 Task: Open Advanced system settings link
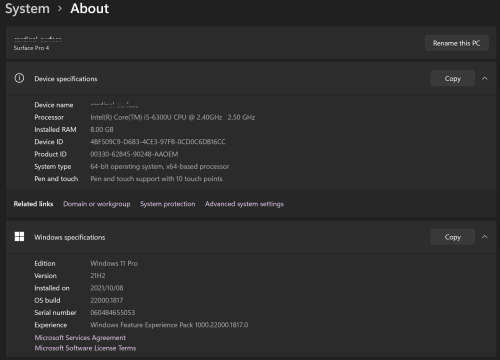(244, 204)
